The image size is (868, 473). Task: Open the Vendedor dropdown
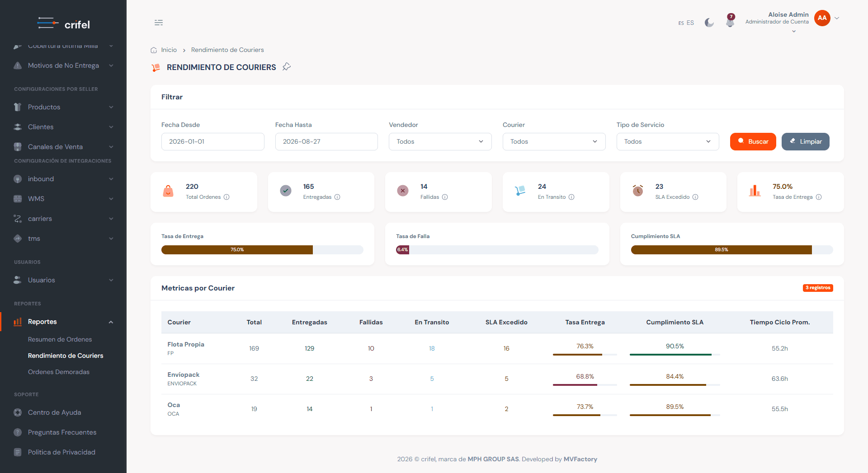coord(440,141)
